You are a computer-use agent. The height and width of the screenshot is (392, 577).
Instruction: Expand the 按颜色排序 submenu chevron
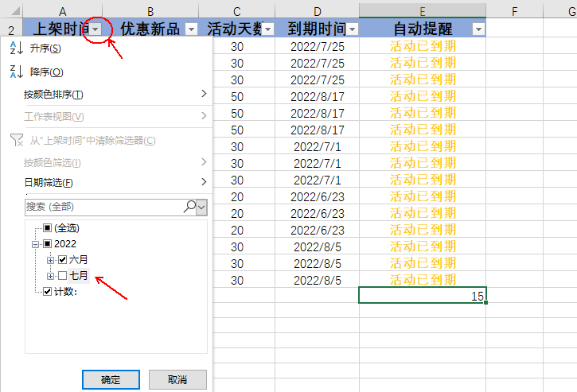pyautogui.click(x=204, y=94)
